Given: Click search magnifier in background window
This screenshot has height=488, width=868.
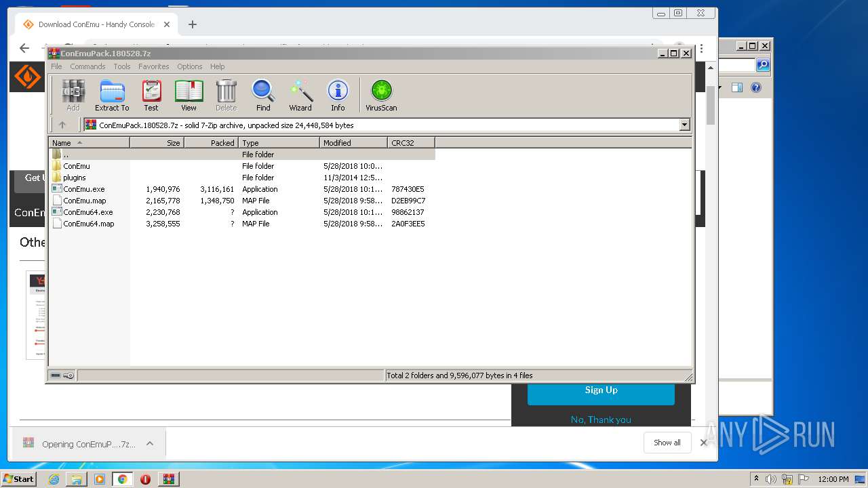Looking at the screenshot, I should pos(763,65).
